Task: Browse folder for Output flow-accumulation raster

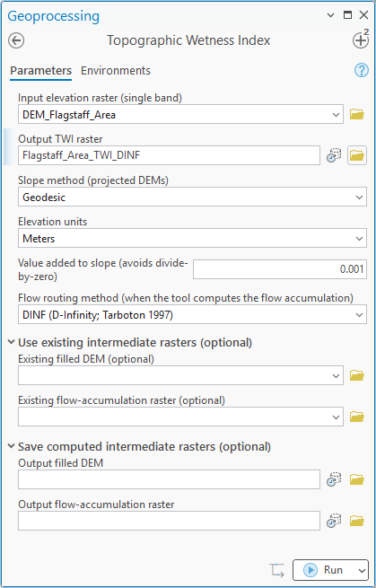Action: (357, 521)
